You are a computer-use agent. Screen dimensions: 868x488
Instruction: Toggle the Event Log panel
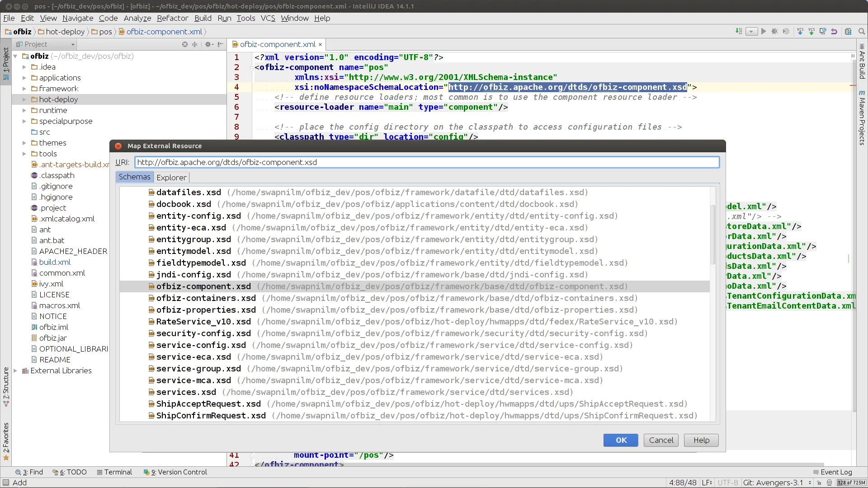pos(832,472)
